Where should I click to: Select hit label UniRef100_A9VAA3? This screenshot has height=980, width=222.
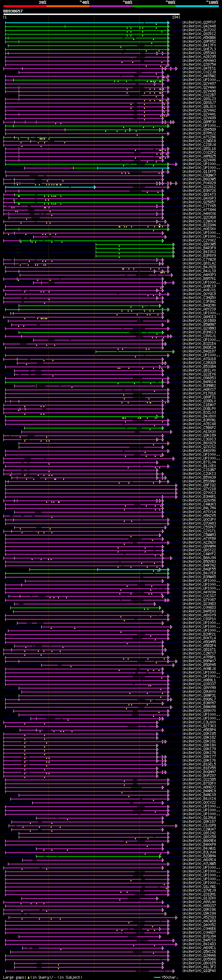[x=199, y=60]
